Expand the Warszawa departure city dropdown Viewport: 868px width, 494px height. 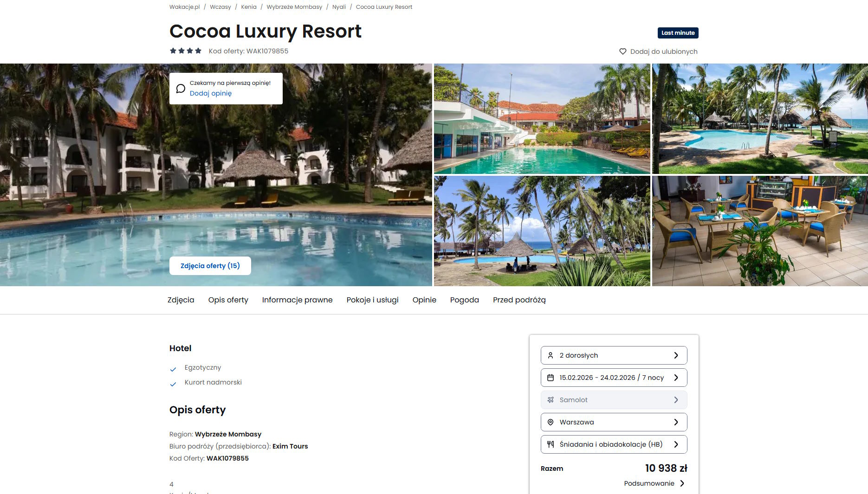pos(614,422)
